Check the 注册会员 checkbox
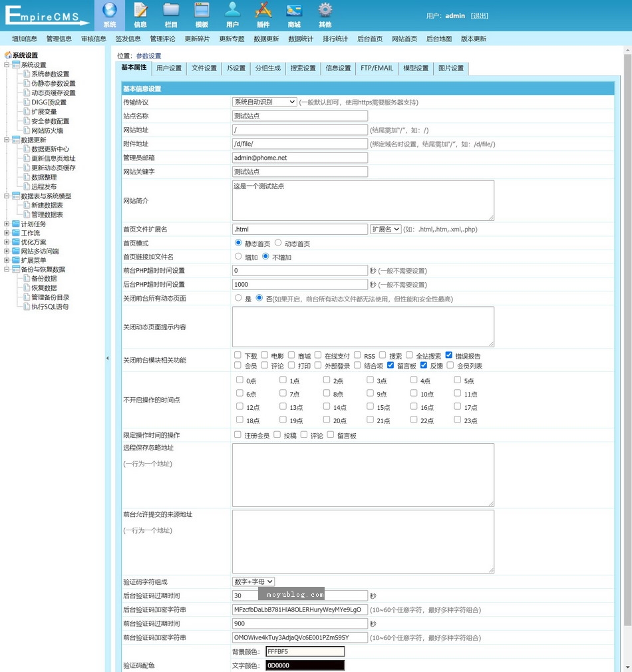Screen dimensions: 632x672 point(237,435)
